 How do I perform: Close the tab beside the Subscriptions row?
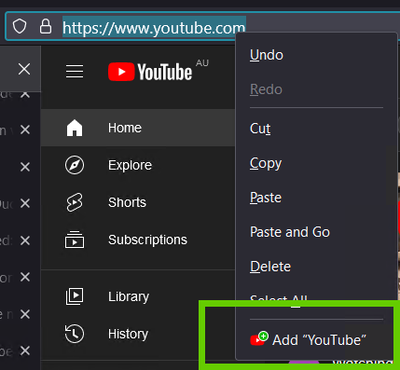click(25, 240)
